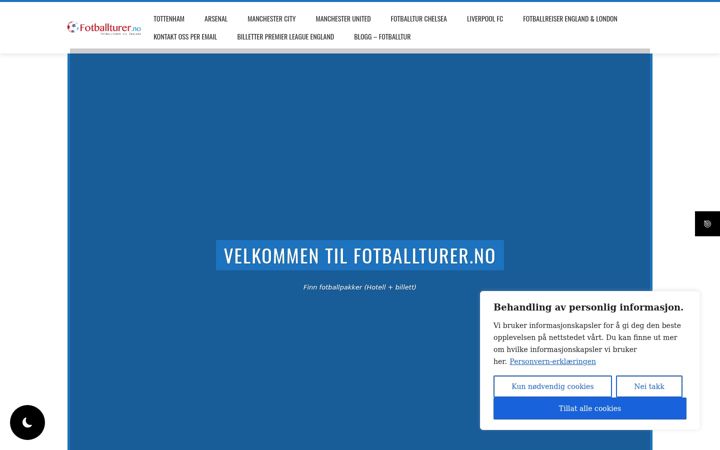
Task: Decline cookies with Nei takk
Action: (649, 386)
